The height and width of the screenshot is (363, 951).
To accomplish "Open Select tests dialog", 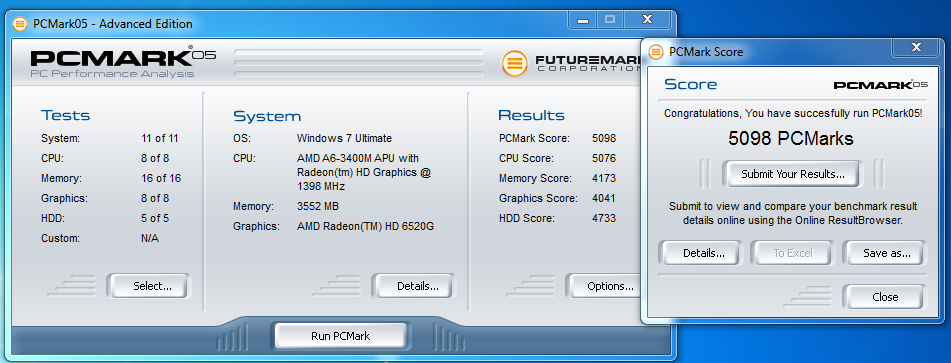I will tap(149, 286).
